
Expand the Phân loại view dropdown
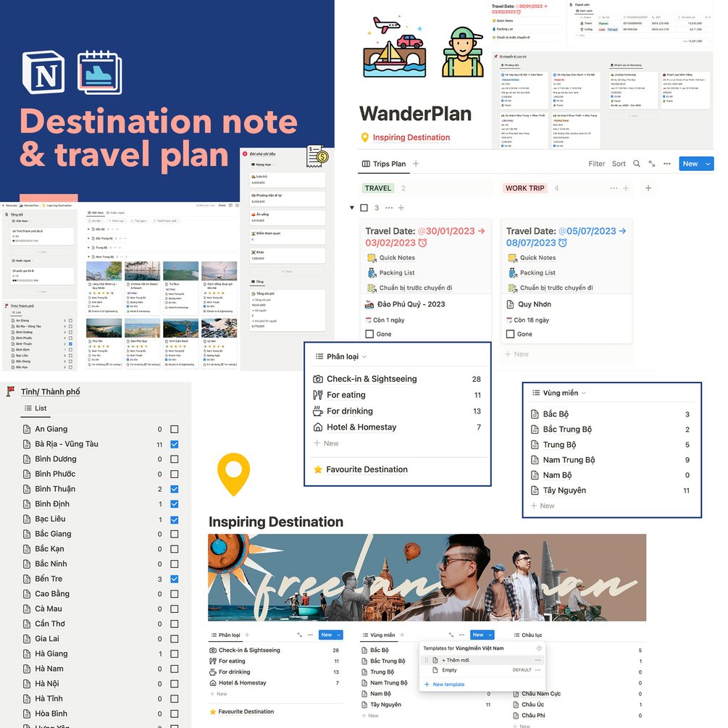(x=364, y=356)
